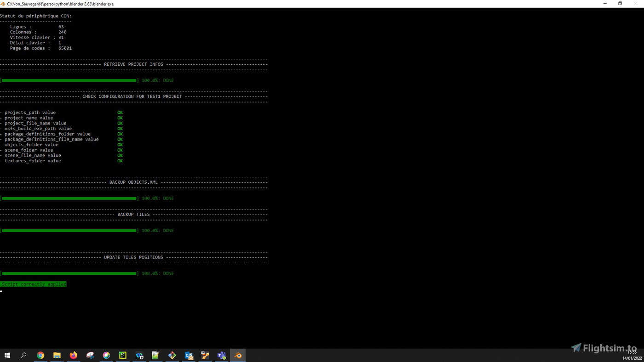Open the taskbar search magnifier
This screenshot has height=362, width=644.
point(24,355)
